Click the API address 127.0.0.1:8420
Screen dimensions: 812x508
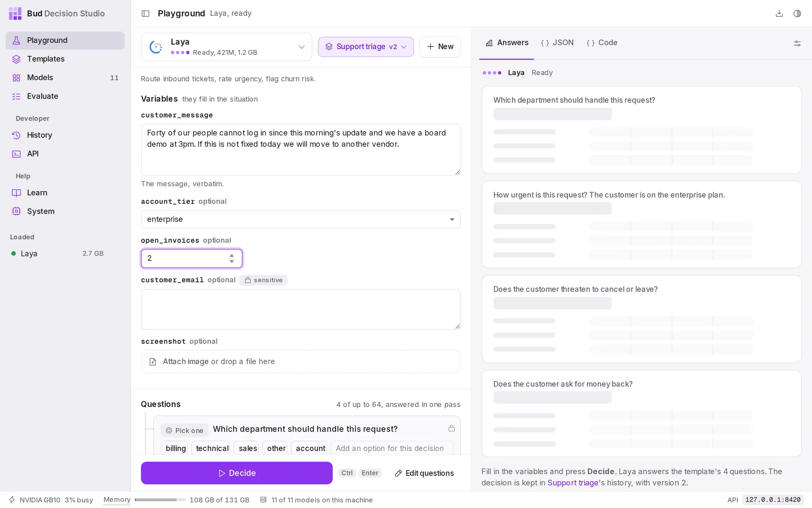(773, 500)
